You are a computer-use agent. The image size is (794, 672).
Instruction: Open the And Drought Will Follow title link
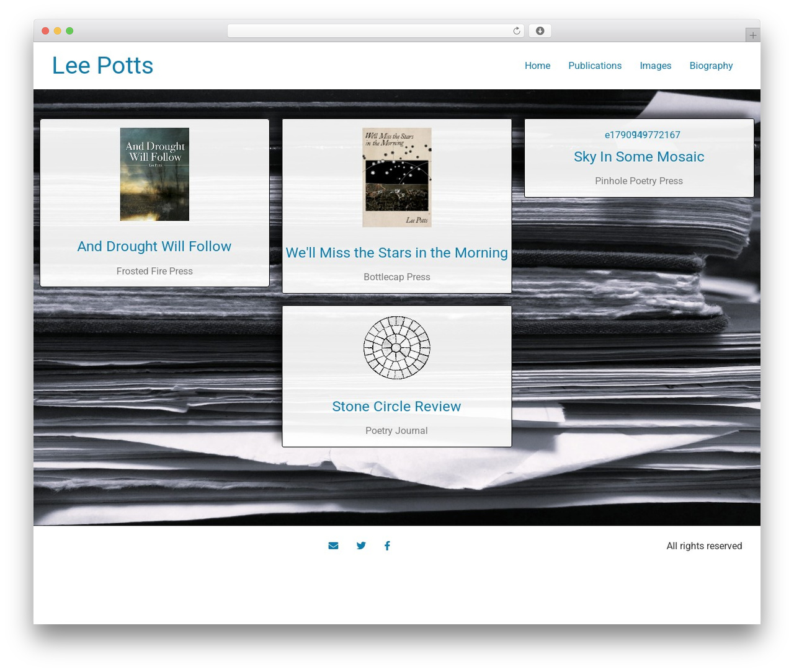[154, 247]
